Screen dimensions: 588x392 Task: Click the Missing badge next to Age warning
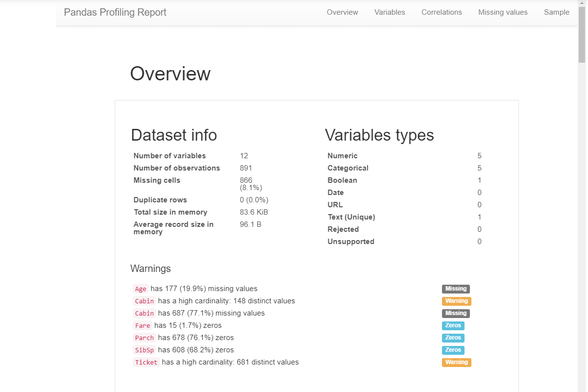(x=456, y=289)
